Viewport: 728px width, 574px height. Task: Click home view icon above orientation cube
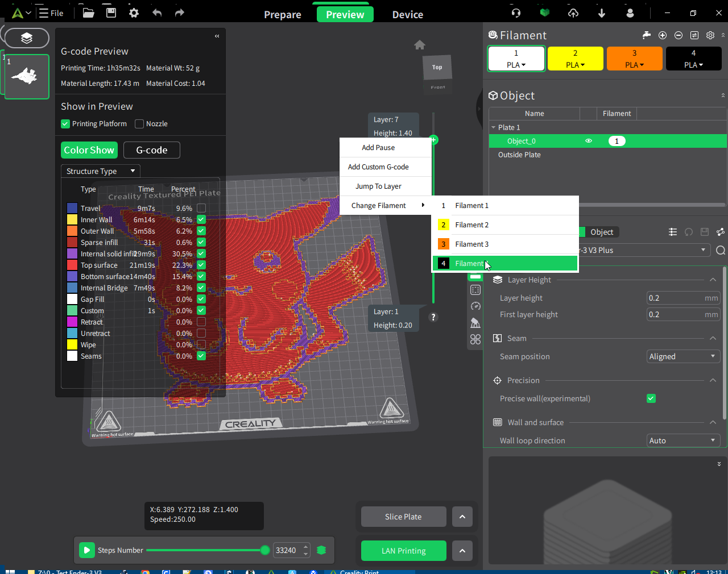[420, 45]
